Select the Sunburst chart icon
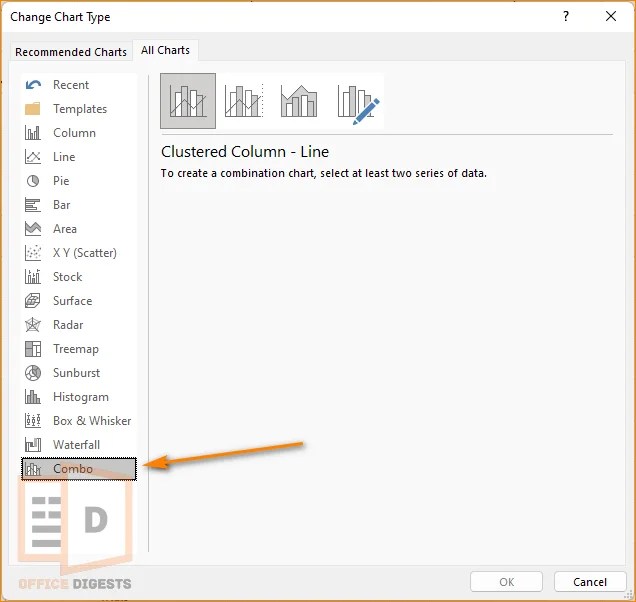 click(x=33, y=373)
